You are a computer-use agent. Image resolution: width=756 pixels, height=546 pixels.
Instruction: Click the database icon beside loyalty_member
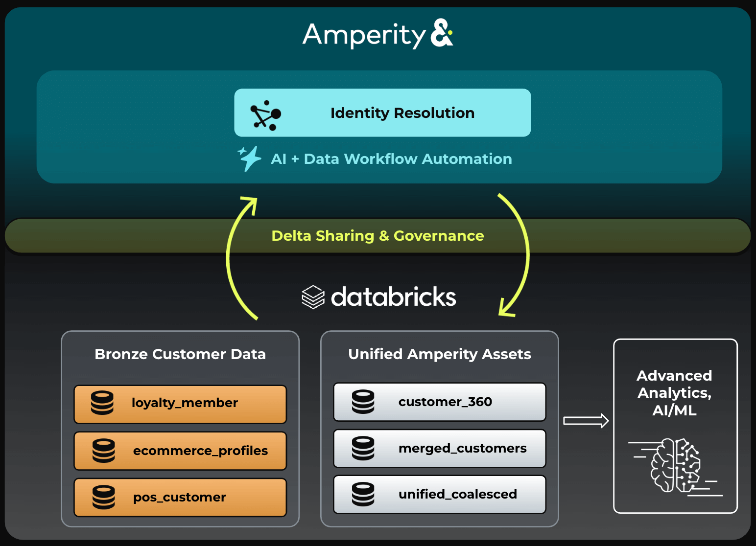[102, 403]
